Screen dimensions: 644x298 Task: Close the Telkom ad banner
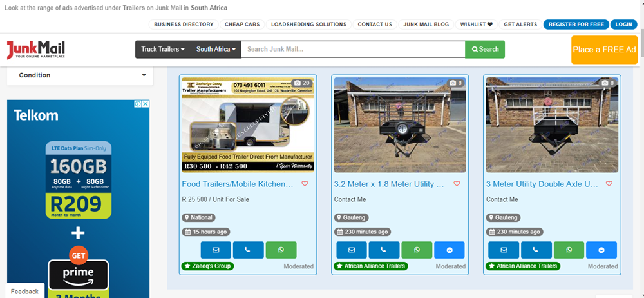[146, 104]
